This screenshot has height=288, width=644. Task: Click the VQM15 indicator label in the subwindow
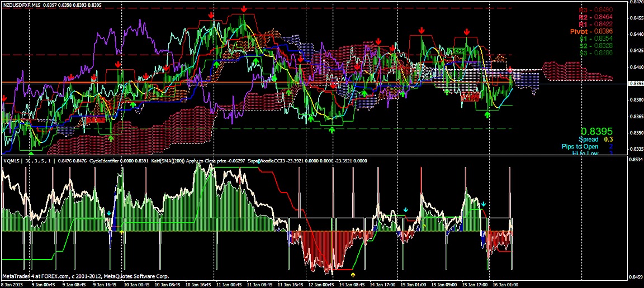click(12, 161)
